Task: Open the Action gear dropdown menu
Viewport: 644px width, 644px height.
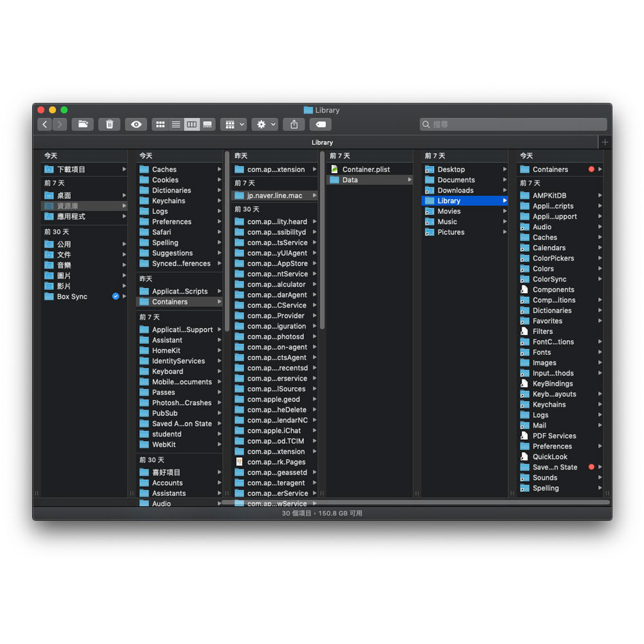Action: click(265, 124)
